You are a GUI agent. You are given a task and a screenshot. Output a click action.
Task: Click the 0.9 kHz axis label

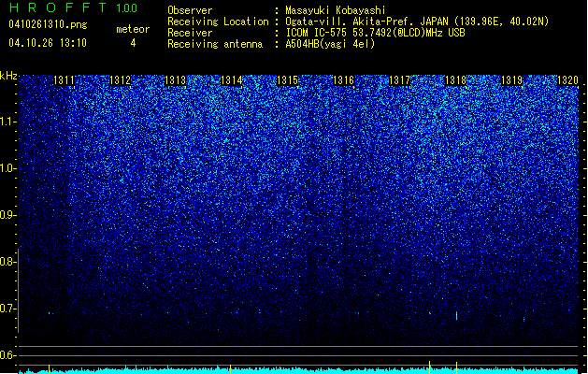7,215
